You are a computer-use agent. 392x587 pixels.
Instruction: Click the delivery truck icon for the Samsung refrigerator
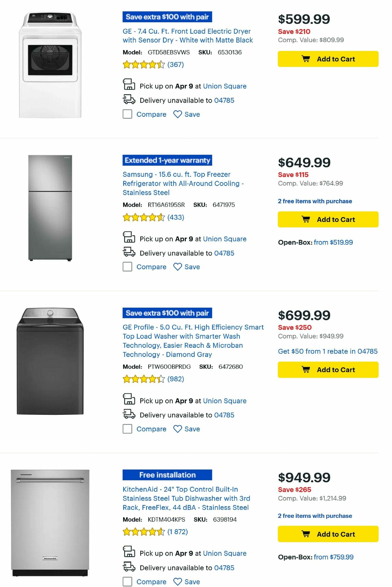coord(129,252)
